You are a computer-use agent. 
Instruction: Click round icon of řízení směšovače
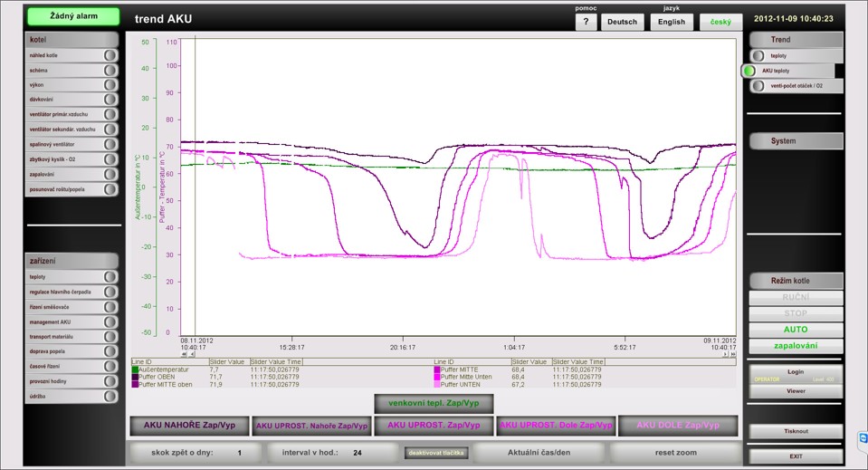110,307
